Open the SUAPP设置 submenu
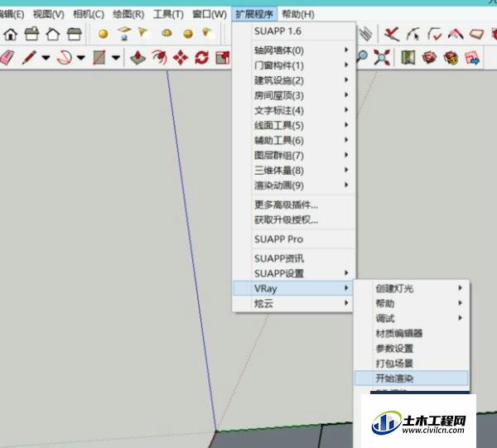The width and height of the screenshot is (497, 448). (x=293, y=273)
